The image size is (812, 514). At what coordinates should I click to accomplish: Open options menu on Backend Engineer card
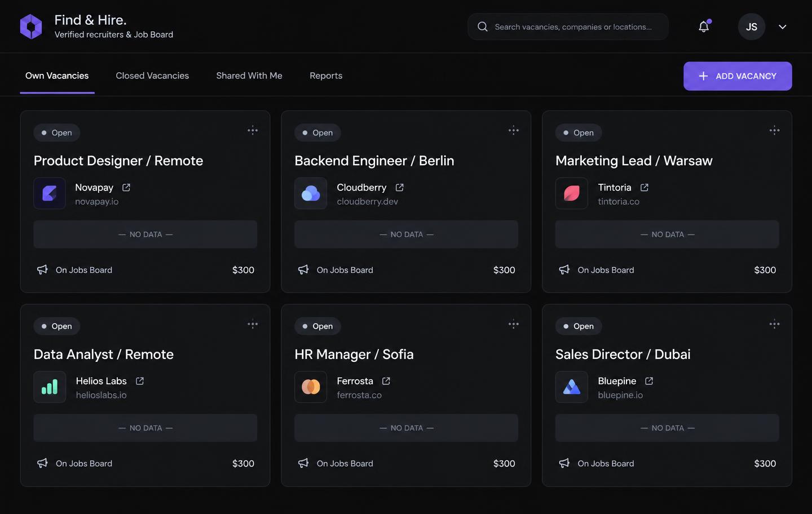(x=514, y=131)
